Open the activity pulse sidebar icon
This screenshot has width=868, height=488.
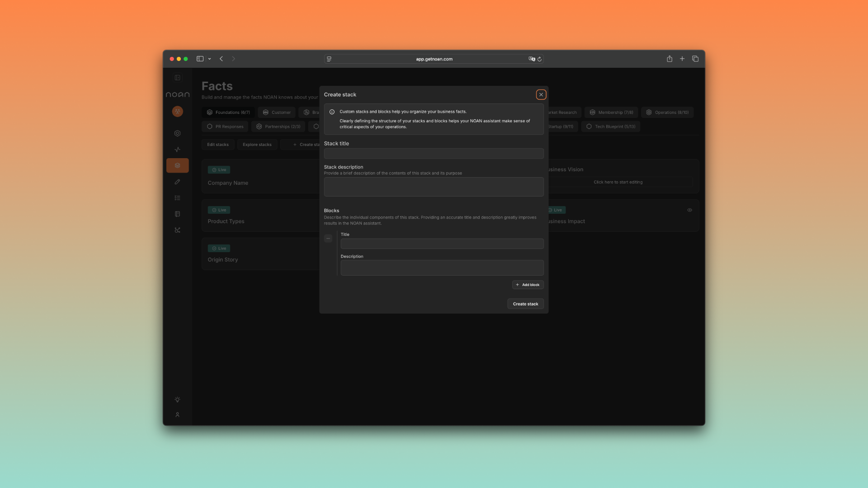coord(177,150)
